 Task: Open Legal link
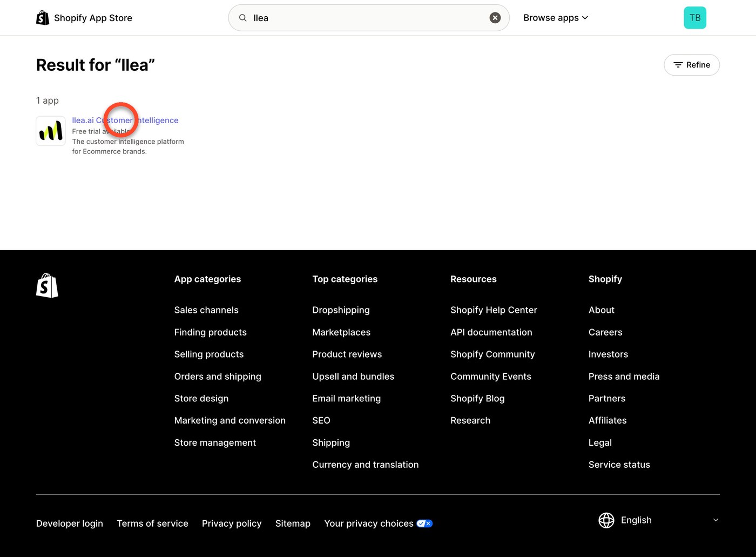pos(600,442)
